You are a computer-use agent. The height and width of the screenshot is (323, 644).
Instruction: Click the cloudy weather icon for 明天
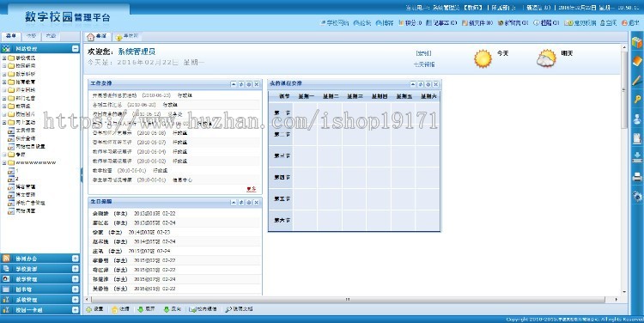tap(546, 58)
